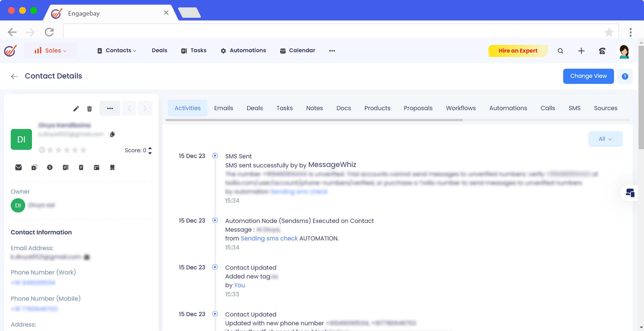
Task: Click the Change View button
Action: (588, 76)
